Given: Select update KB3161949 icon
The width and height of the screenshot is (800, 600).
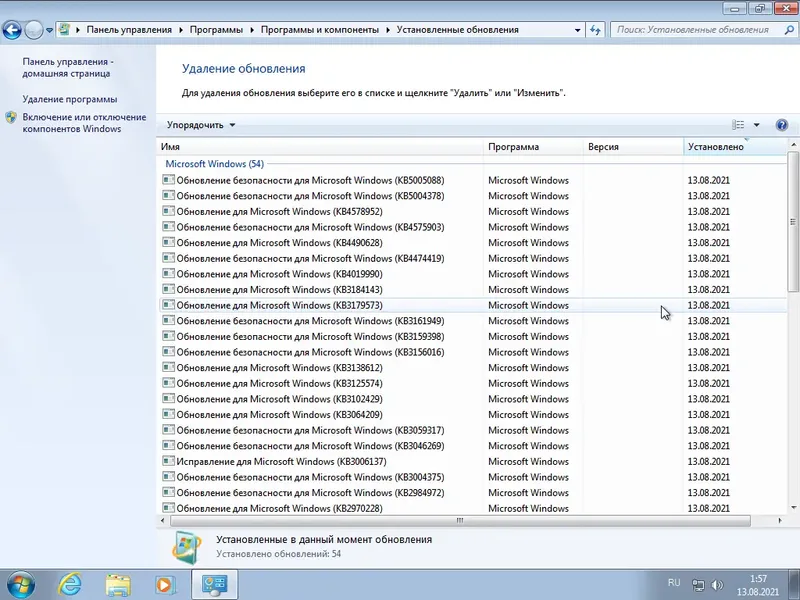Looking at the screenshot, I should pyautogui.click(x=168, y=320).
